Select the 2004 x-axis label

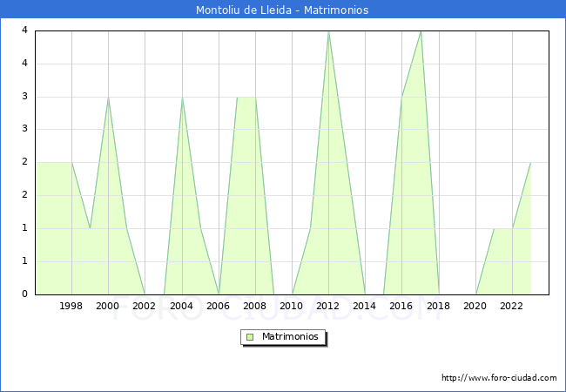182,306
